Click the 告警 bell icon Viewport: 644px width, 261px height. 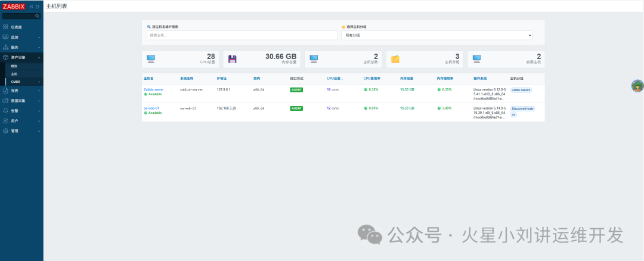(5, 111)
